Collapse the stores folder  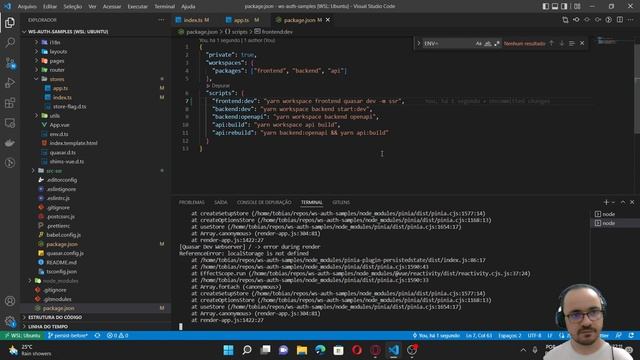pos(37,79)
